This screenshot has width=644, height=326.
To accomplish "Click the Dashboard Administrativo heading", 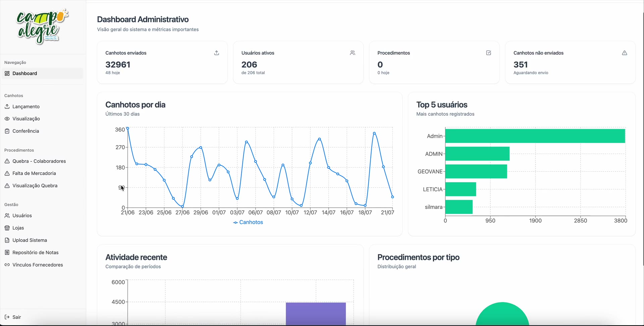I will point(143,19).
